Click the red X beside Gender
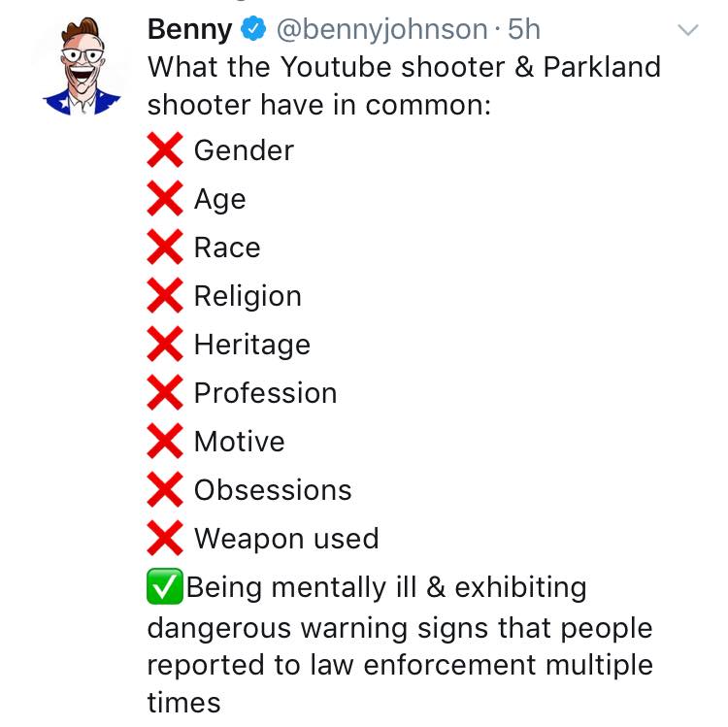This screenshot has width=728, height=727. click(165, 149)
